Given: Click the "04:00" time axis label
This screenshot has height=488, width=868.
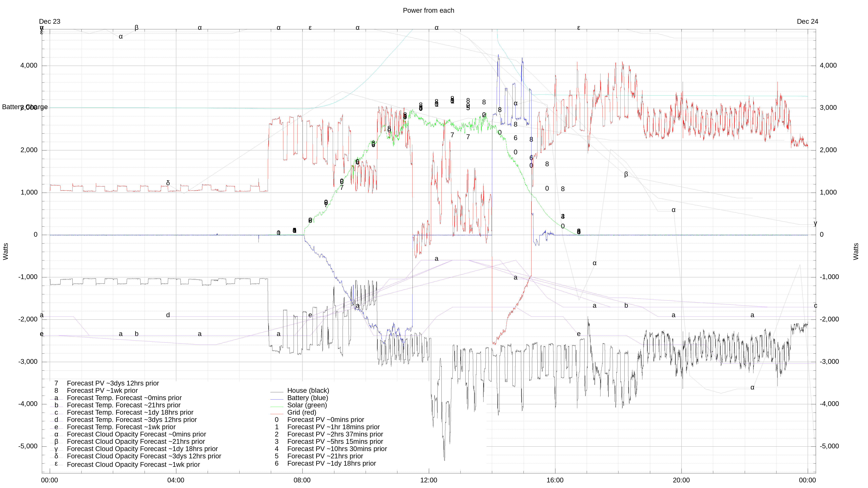Looking at the screenshot, I should point(176,480).
